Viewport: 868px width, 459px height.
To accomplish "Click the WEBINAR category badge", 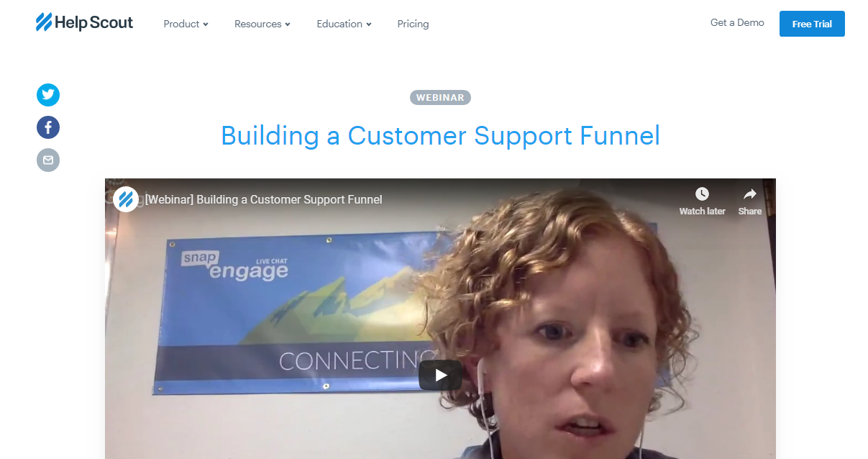I will pos(440,98).
